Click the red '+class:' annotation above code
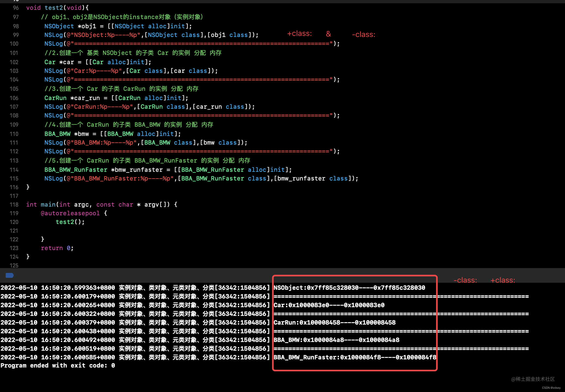Image resolution: width=565 pixels, height=392 pixels. point(299,34)
